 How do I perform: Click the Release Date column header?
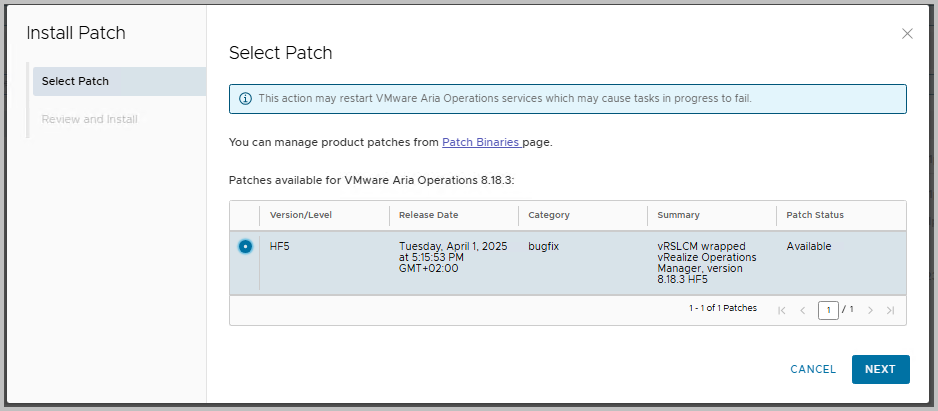429,215
